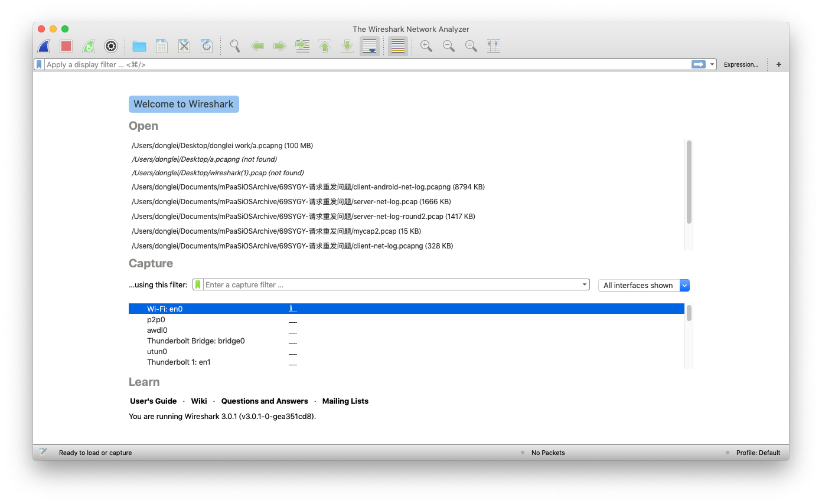This screenshot has width=822, height=504.
Task: Save this capture file icon
Action: (x=162, y=46)
